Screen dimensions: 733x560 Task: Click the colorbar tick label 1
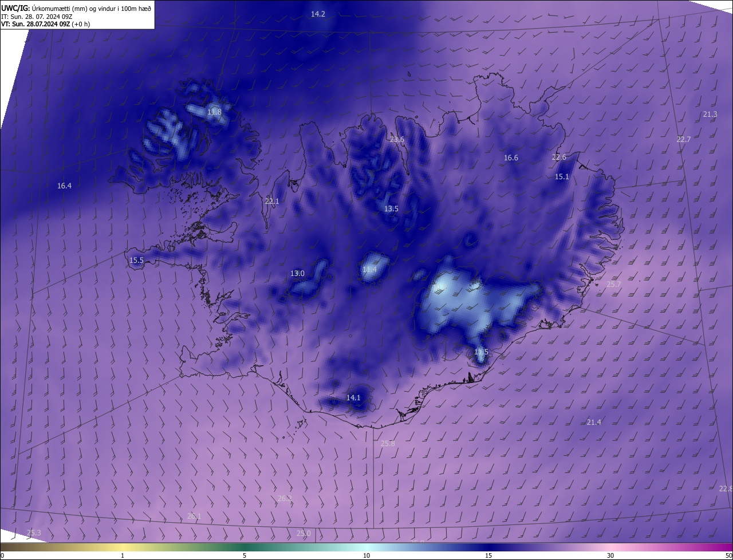coord(123,555)
